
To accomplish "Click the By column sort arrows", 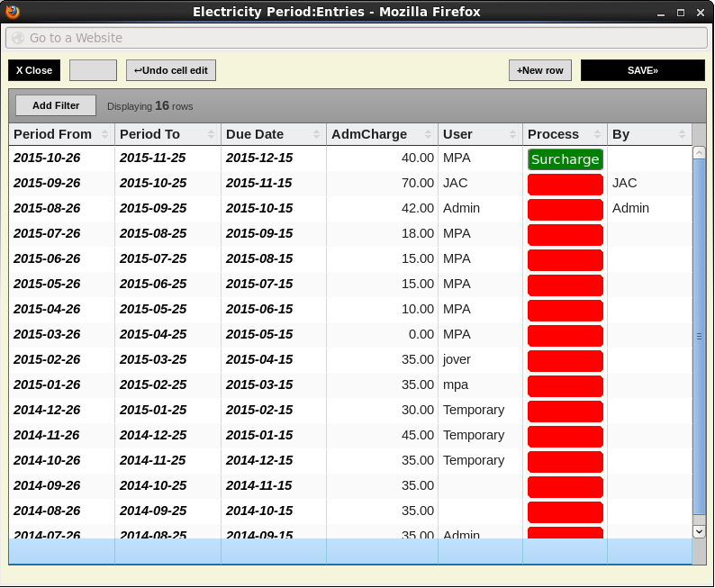I will [683, 134].
